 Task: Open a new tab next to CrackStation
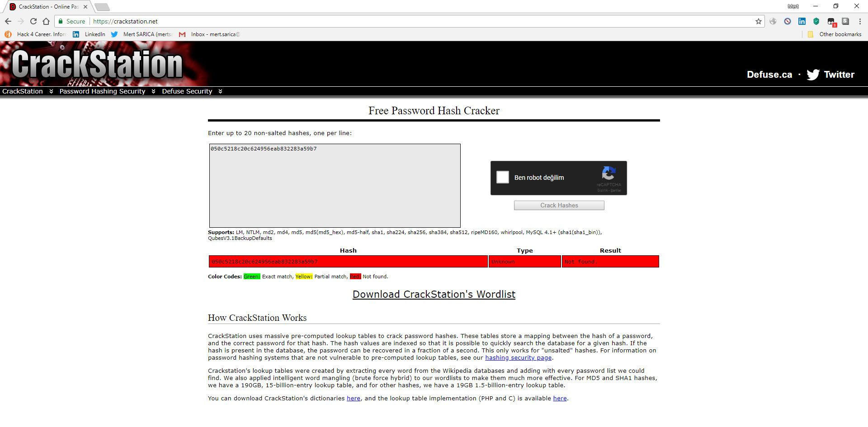coord(102,7)
